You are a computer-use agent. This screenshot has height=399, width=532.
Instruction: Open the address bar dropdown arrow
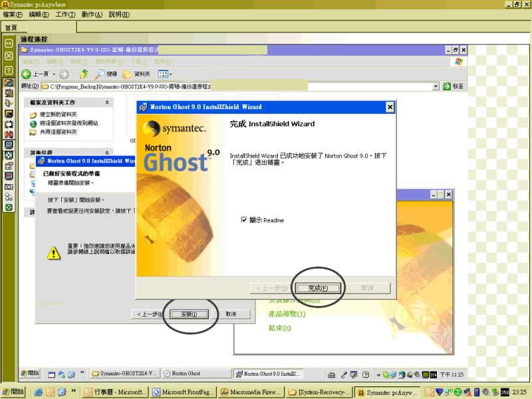[x=436, y=86]
